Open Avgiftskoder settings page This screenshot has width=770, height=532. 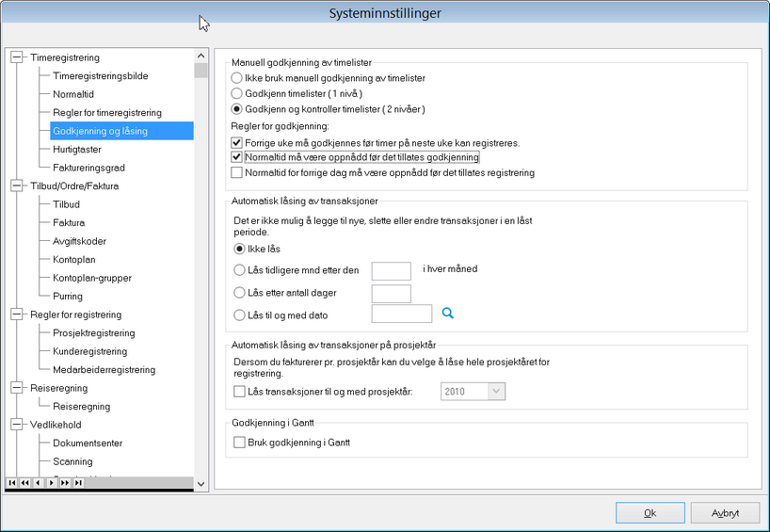[x=80, y=241]
